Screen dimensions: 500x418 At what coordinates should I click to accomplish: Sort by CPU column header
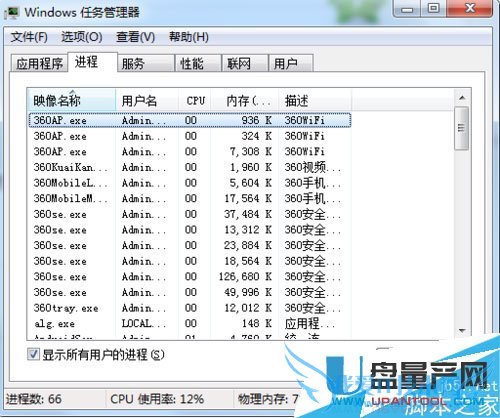coord(195,100)
